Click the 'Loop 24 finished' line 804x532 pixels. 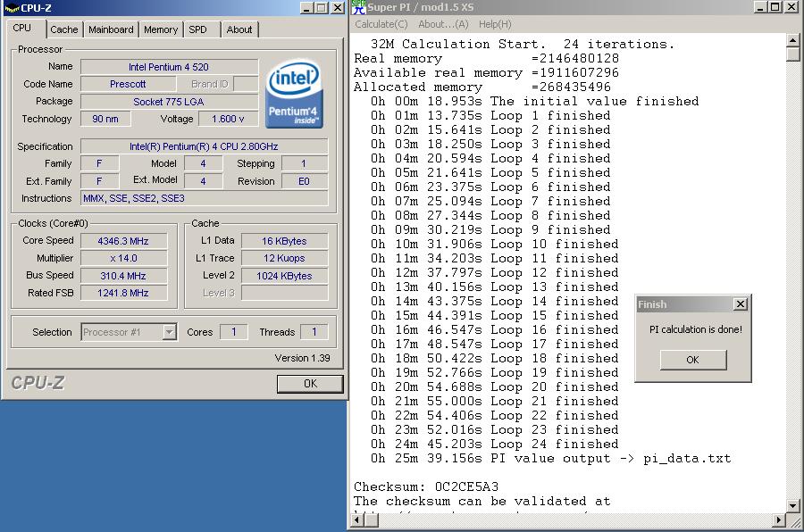click(x=494, y=444)
